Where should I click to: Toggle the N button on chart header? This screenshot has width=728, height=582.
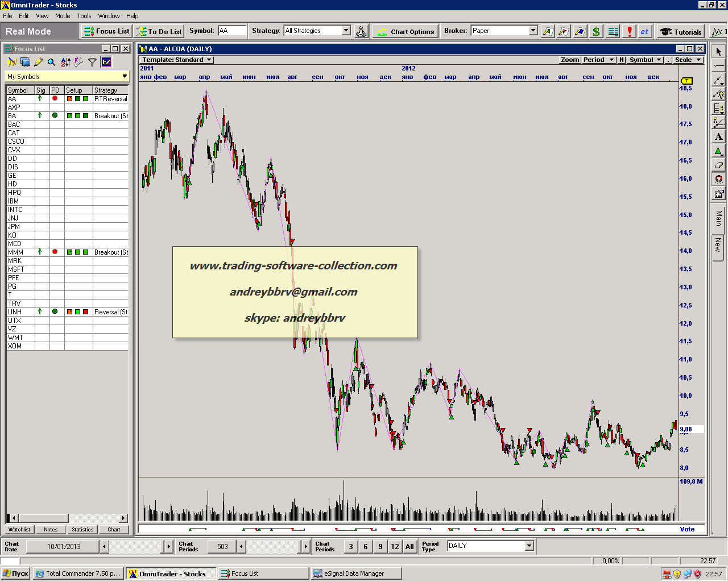(622, 60)
